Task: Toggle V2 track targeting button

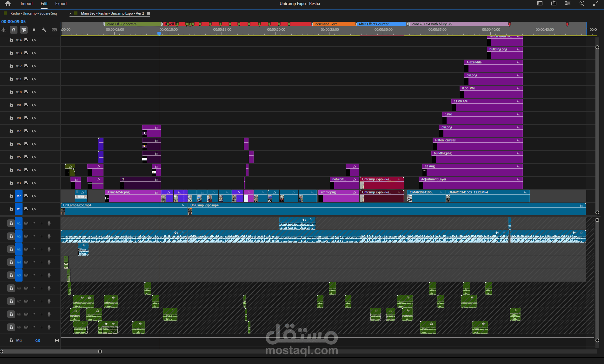Action: pos(19,196)
